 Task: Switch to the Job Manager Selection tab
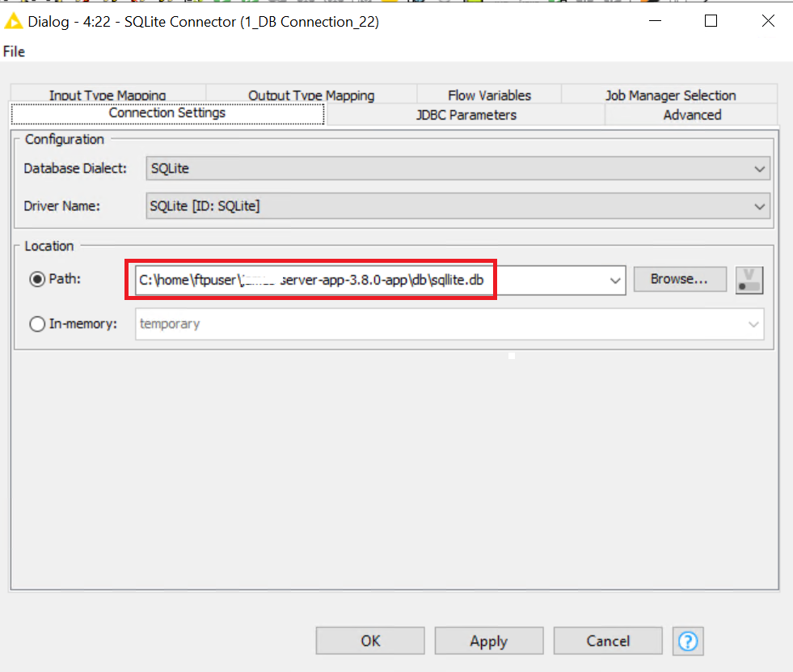click(670, 95)
